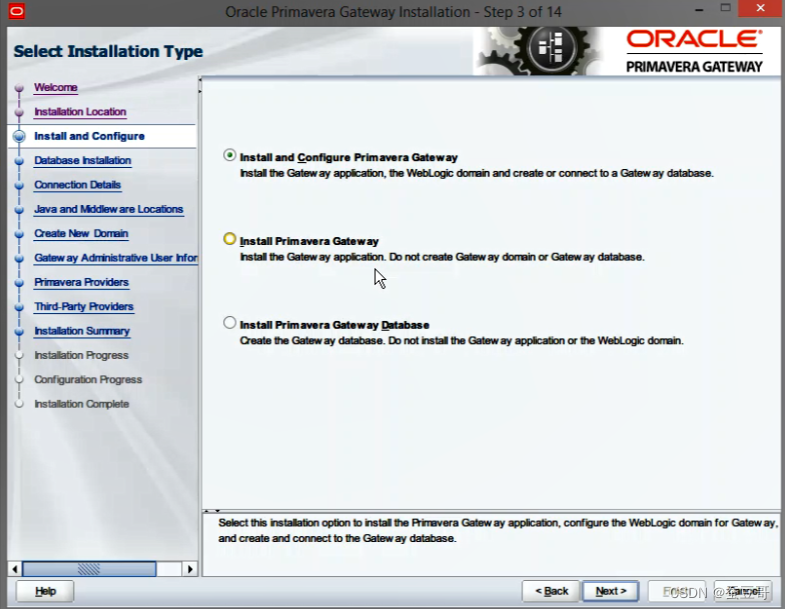Click the horizontal scrollbar thumb in sidebar
Viewport: 785px width, 609px height.
click(x=89, y=569)
